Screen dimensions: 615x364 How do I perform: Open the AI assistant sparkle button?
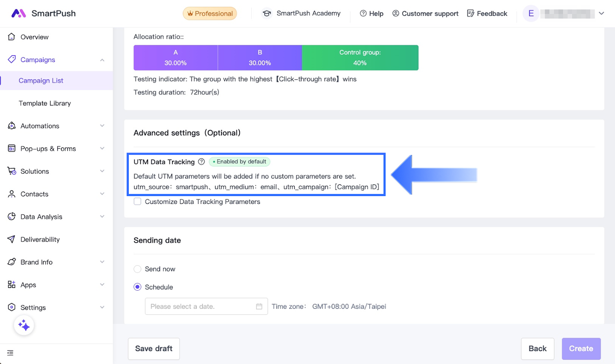(24, 326)
